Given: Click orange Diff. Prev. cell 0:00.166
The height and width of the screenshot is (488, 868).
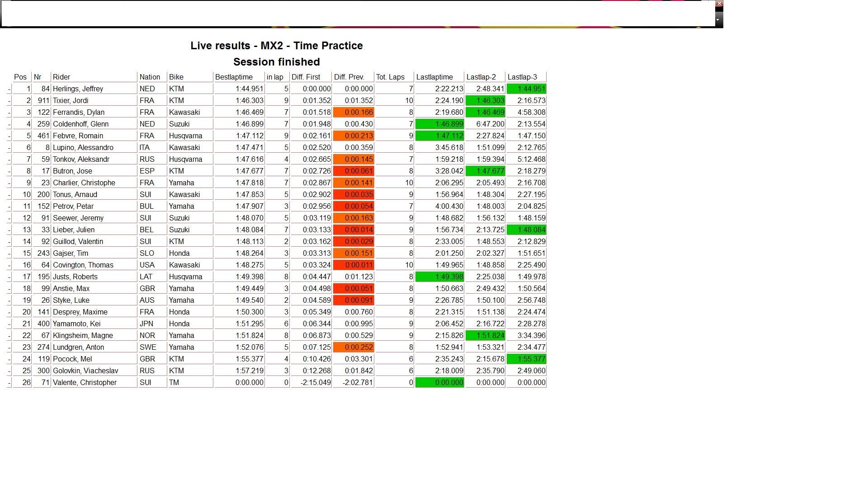Looking at the screenshot, I should coord(354,113).
